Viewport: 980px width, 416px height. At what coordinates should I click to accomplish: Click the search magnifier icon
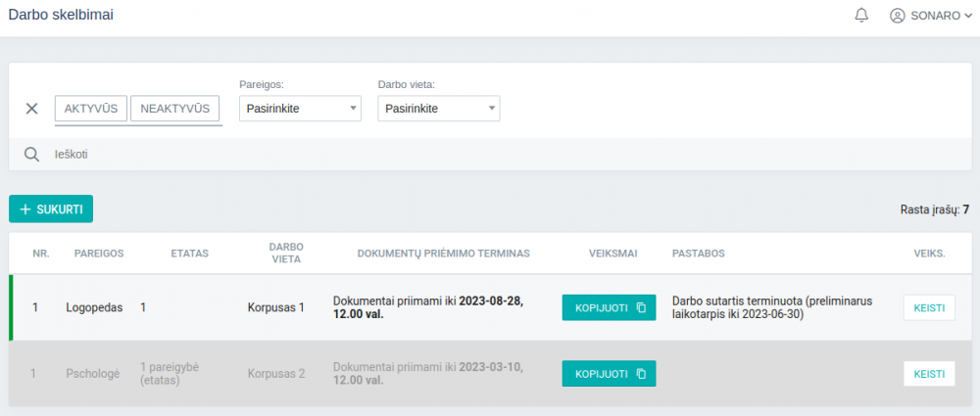[x=31, y=155]
